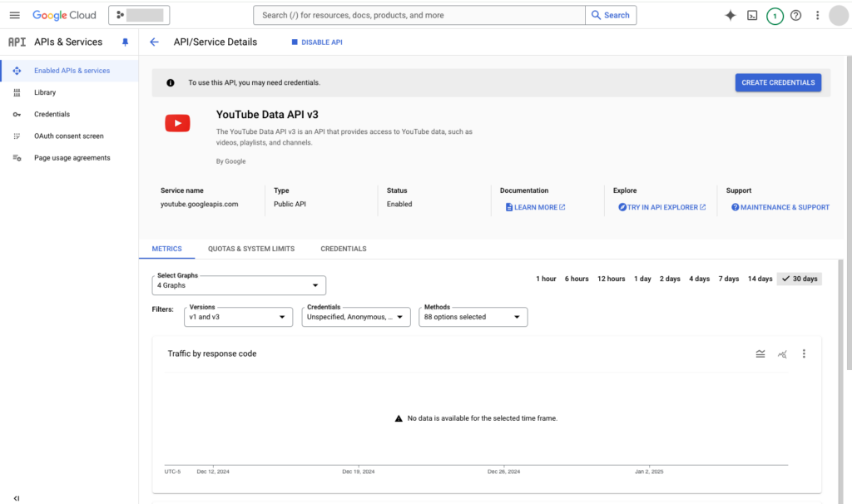Open Page usage agreements
Image resolution: width=852 pixels, height=504 pixels.
70,157
